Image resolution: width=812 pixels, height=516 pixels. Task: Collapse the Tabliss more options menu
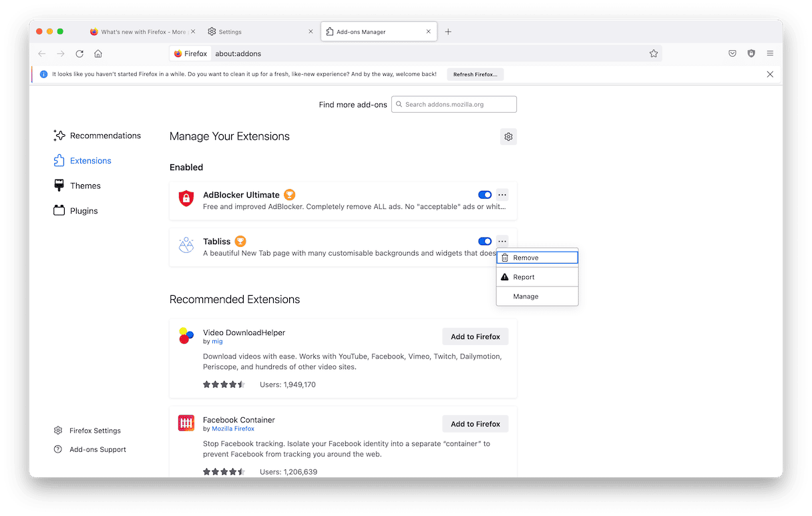tap(502, 242)
